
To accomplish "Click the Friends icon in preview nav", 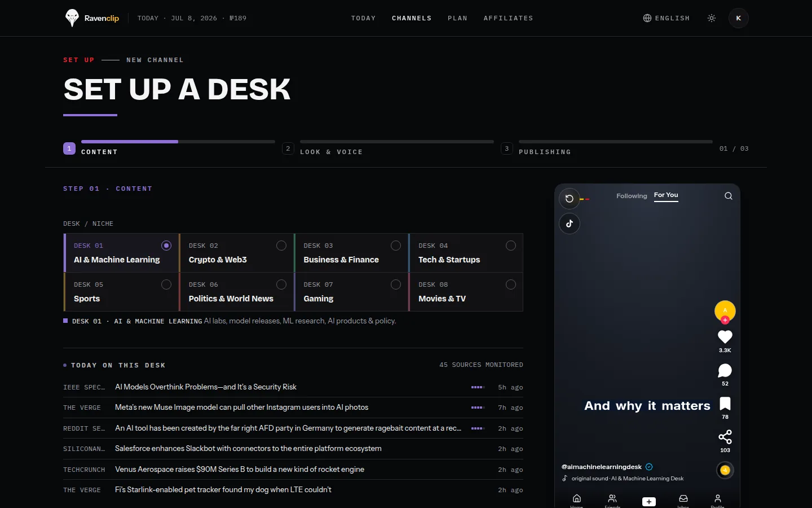I will [x=612, y=498].
